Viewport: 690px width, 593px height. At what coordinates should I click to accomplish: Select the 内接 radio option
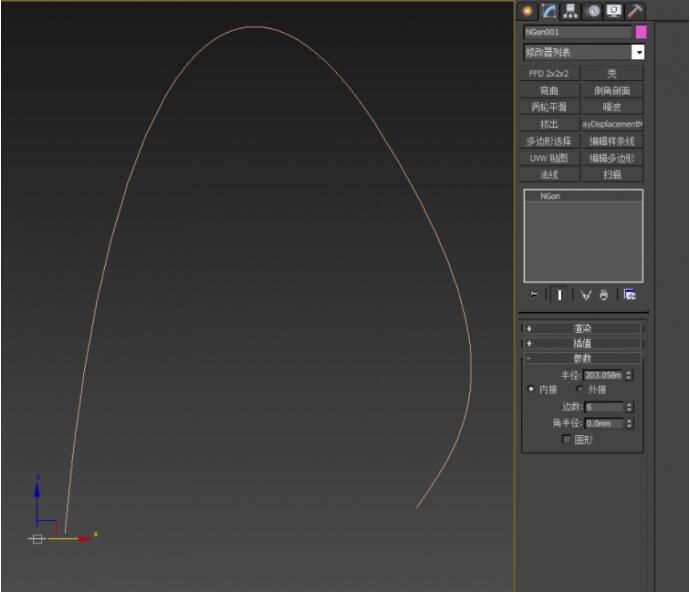pyautogui.click(x=531, y=389)
